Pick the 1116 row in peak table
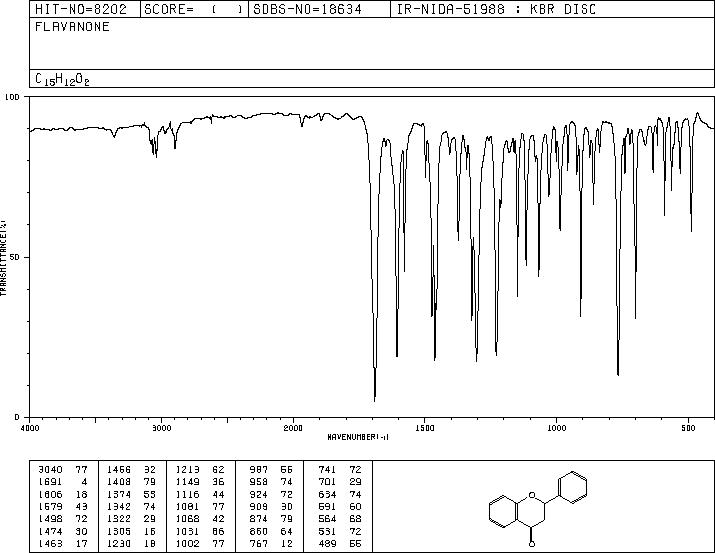Viewport: 715px width, 553px height. pos(200,495)
